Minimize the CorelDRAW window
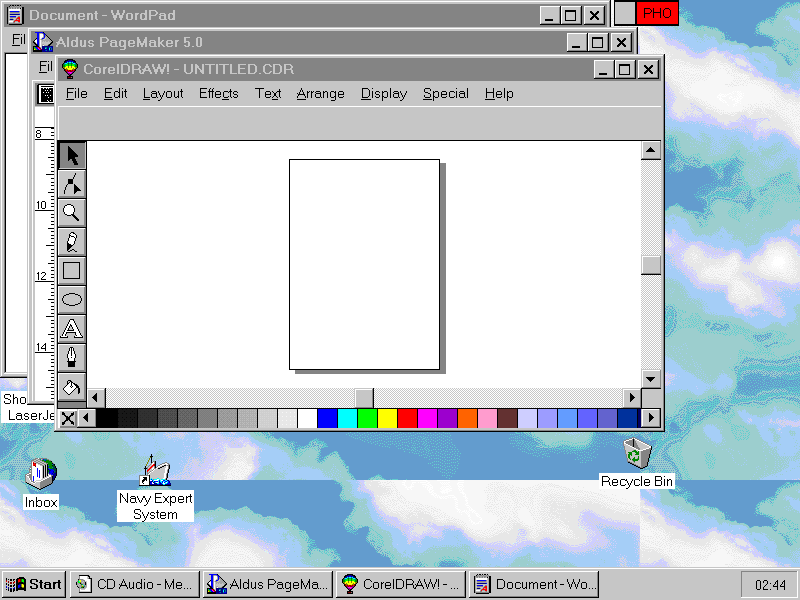The width and height of the screenshot is (800, 600). [x=603, y=69]
